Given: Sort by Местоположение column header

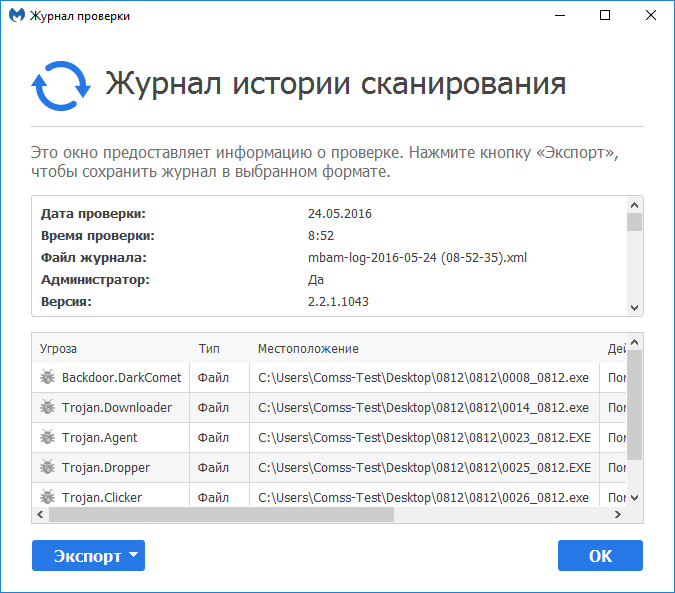Looking at the screenshot, I should (308, 349).
